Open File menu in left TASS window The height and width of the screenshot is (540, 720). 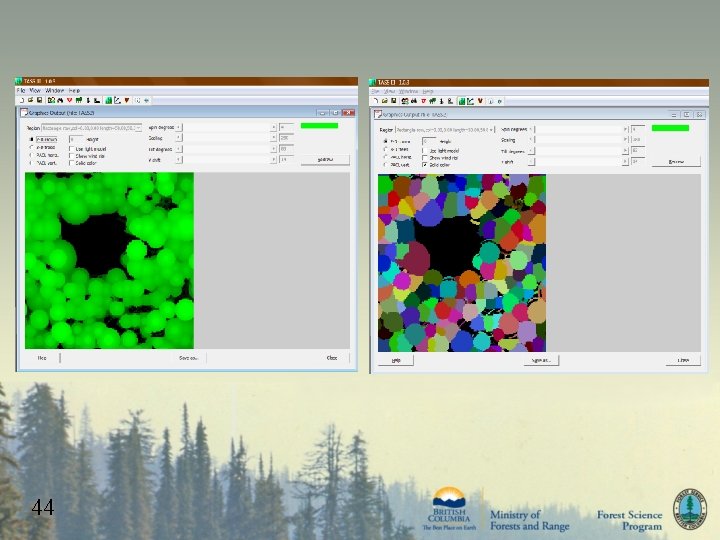coord(21,90)
